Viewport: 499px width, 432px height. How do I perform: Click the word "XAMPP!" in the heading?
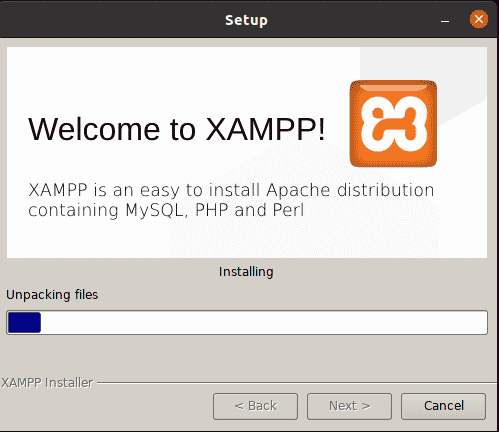click(x=265, y=129)
